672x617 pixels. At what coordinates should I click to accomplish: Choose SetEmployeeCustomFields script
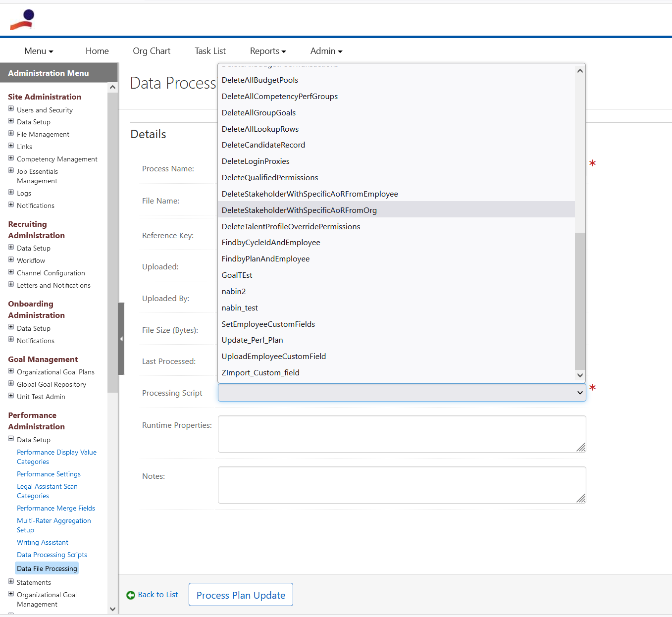coord(396,324)
